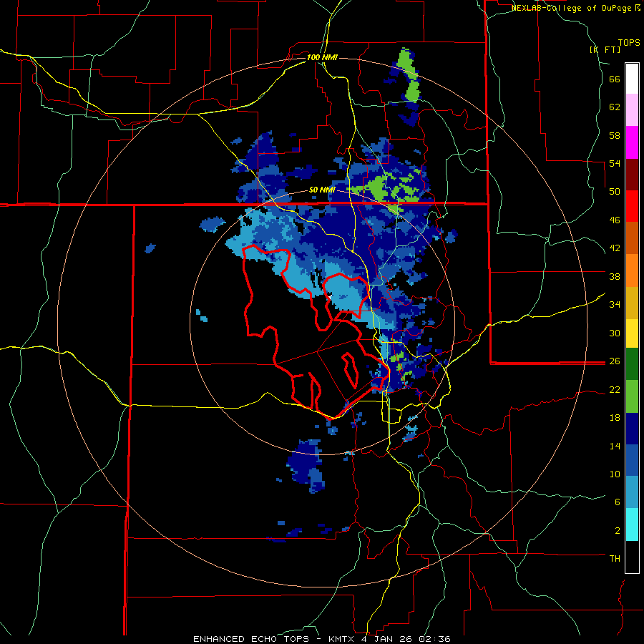Click the medium blue legend swatch
644x644 pixels.
tap(632, 460)
